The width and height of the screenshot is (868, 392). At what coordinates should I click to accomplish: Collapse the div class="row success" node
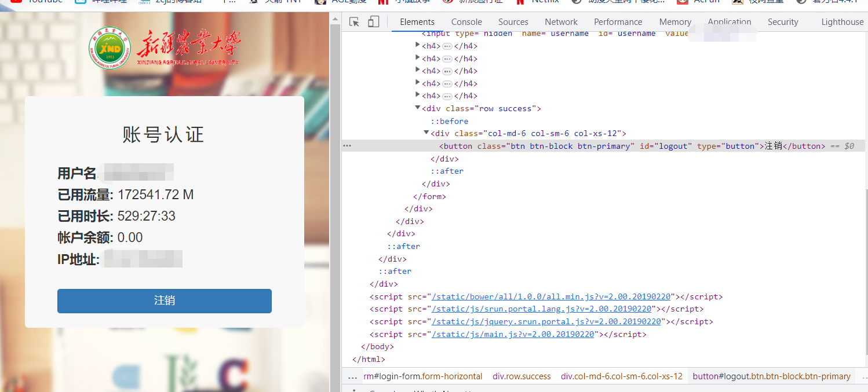(418, 108)
